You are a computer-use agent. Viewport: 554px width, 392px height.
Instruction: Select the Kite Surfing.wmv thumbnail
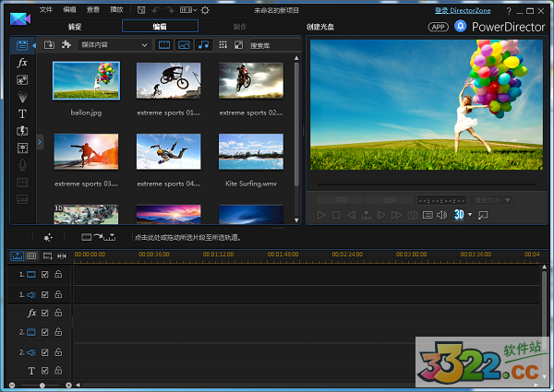[x=250, y=151]
